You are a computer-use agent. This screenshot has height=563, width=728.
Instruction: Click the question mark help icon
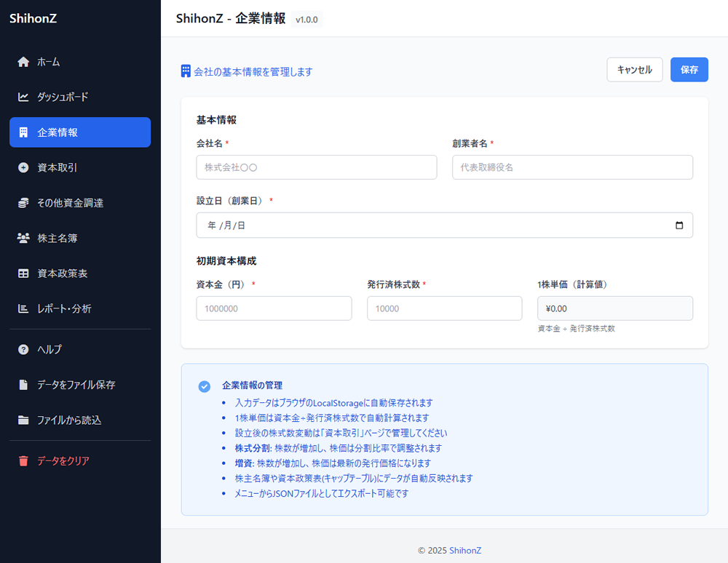click(x=23, y=349)
